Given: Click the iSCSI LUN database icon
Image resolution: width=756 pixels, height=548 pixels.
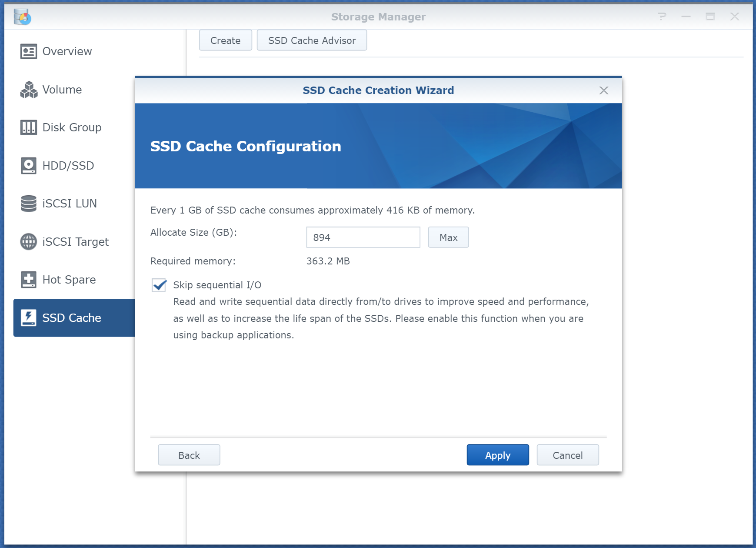Looking at the screenshot, I should (29, 204).
